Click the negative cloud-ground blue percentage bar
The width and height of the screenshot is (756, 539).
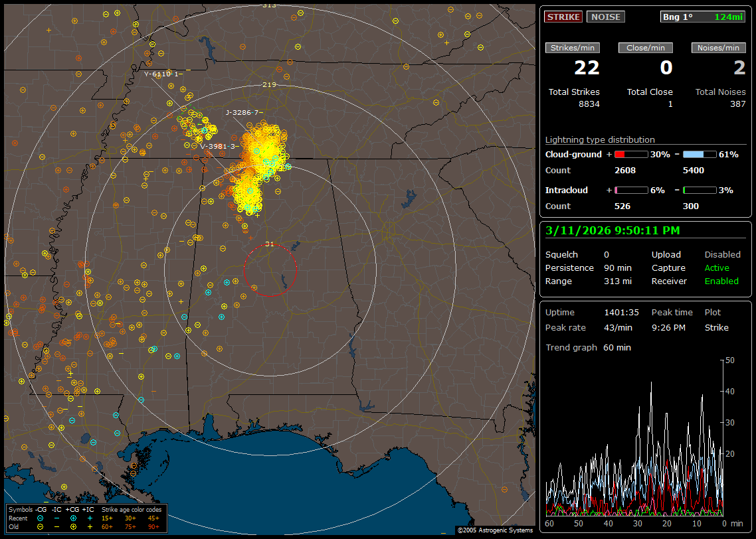[x=699, y=155]
